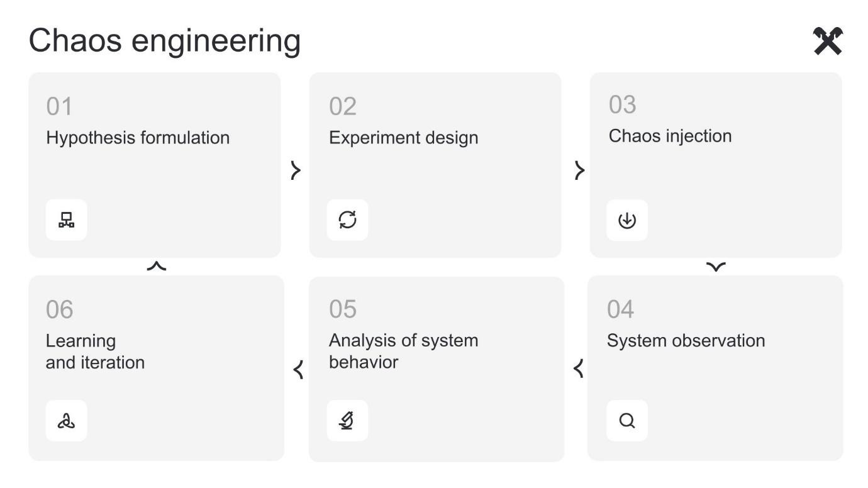Screen dimensions: 868x488
Task: Click chevron between Hypothesis and Experiment cards
Action: tap(296, 170)
